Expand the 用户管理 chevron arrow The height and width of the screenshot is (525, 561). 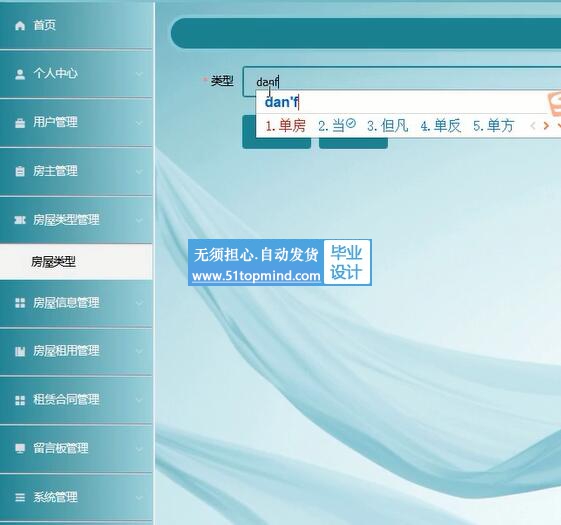139,123
